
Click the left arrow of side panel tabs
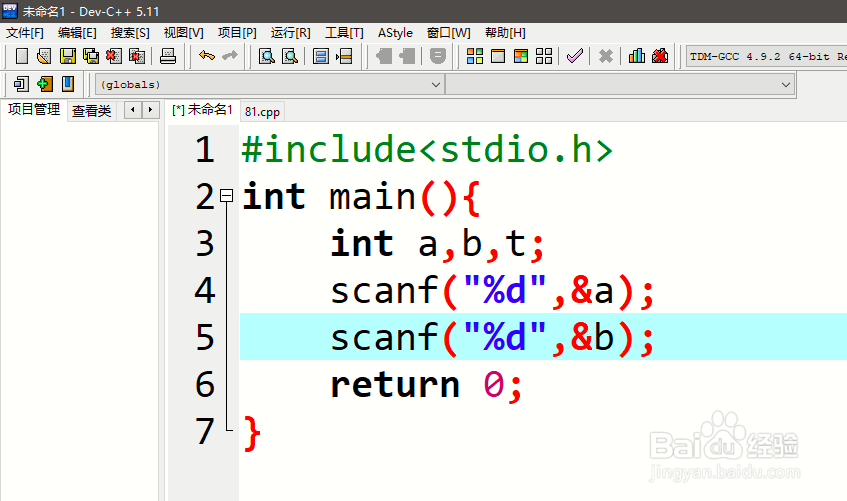[x=133, y=110]
